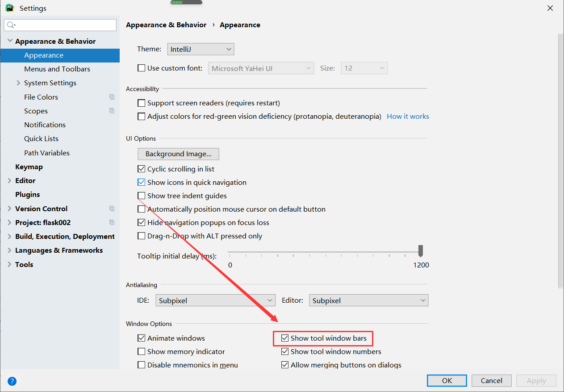Switch to Keymap settings page
The image size is (564, 392).
[x=29, y=167]
